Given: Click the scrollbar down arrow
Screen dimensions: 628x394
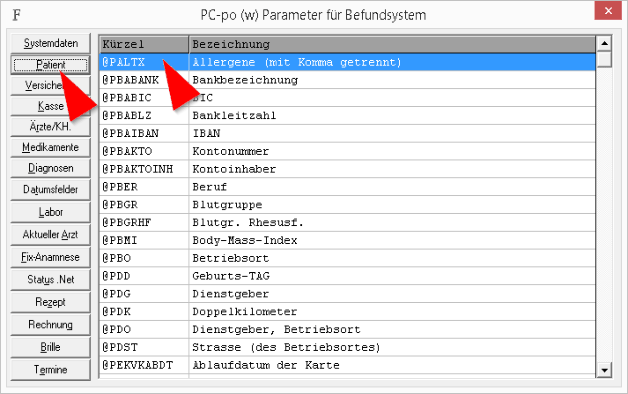Looking at the screenshot, I should (x=604, y=370).
